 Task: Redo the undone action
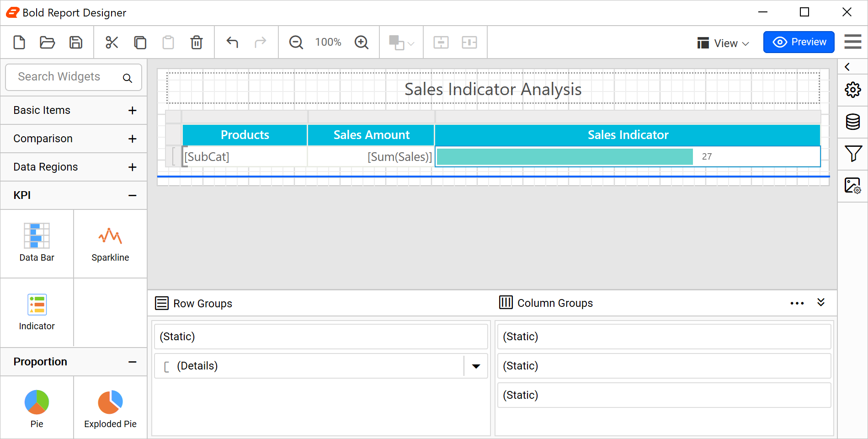[x=261, y=42]
